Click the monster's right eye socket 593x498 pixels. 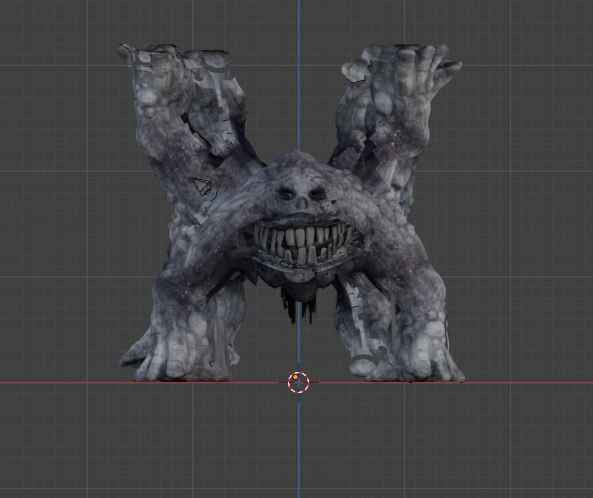(318, 194)
